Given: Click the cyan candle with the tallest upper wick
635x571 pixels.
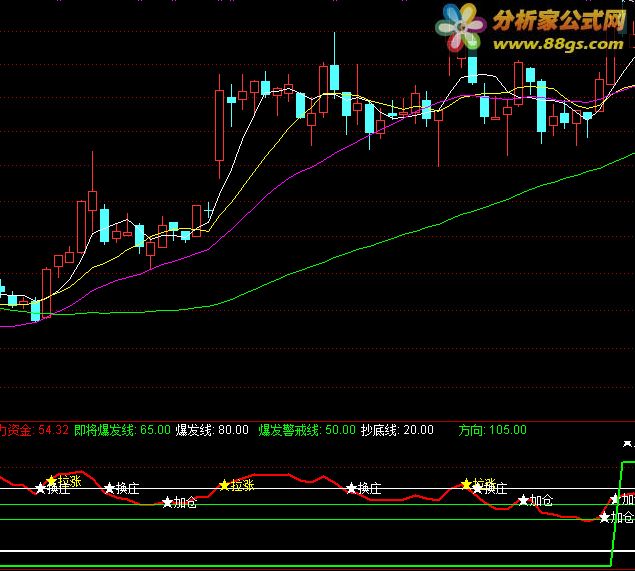Looking at the screenshot, I should [x=335, y=77].
